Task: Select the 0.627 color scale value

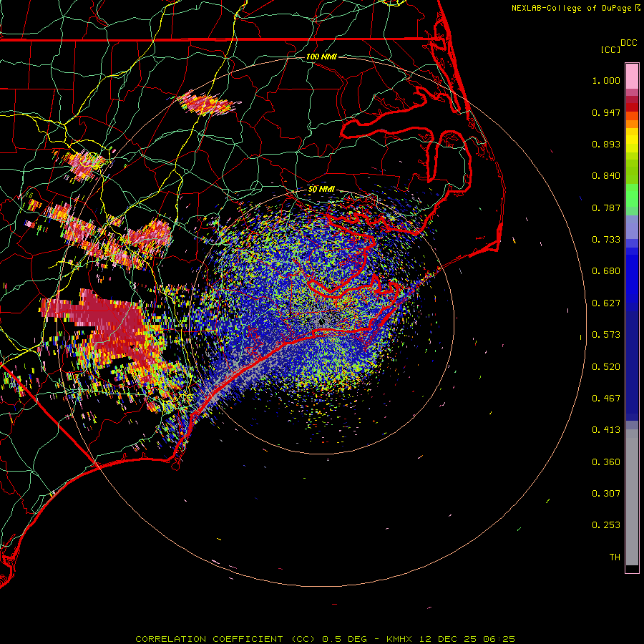Action: [606, 303]
